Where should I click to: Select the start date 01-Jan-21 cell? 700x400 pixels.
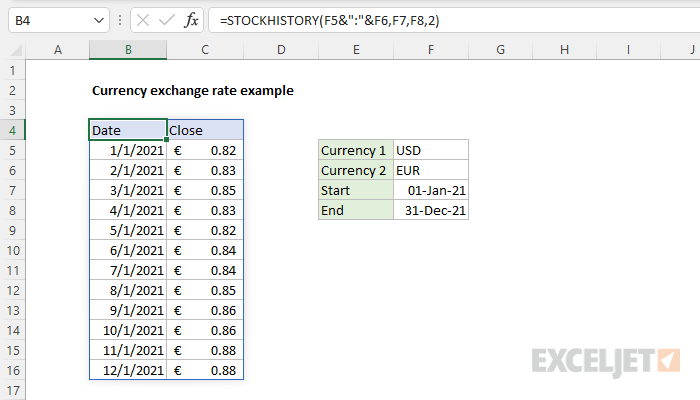pos(431,190)
